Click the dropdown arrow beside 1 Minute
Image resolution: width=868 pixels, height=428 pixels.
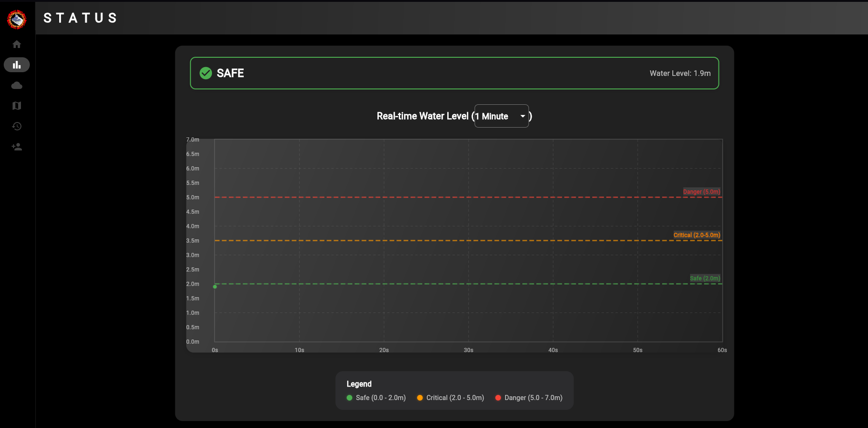[x=523, y=116]
